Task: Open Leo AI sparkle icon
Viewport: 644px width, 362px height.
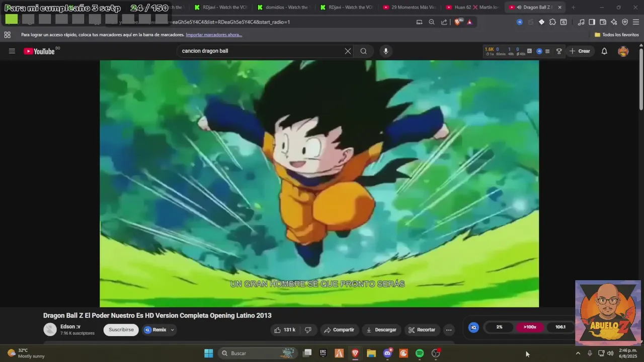Action: coord(614,22)
